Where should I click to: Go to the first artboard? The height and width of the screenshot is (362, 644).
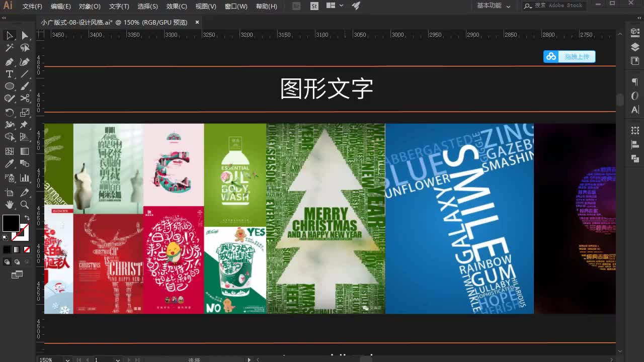(78, 359)
